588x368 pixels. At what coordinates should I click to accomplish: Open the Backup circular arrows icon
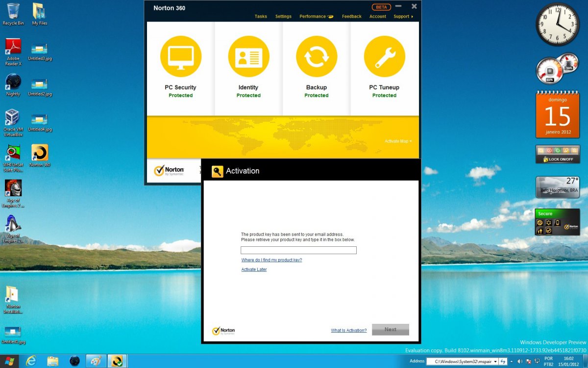click(x=317, y=56)
